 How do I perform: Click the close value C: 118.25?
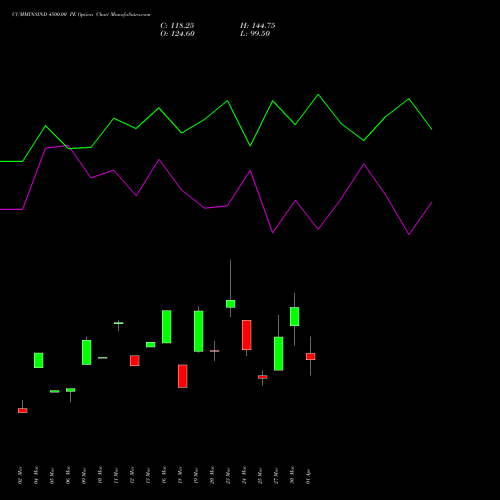coord(177,26)
